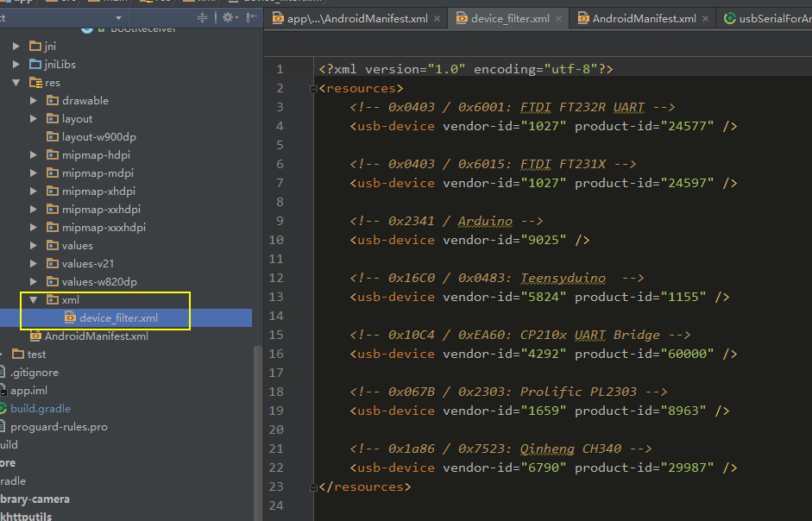Click the test folder icon
The width and height of the screenshot is (812, 521).
[x=18, y=355]
